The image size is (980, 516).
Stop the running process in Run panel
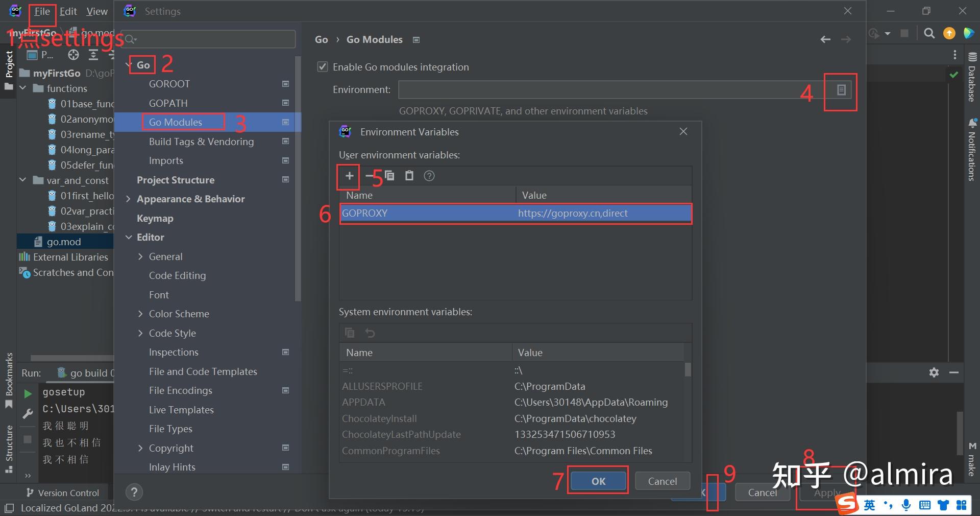[28, 439]
